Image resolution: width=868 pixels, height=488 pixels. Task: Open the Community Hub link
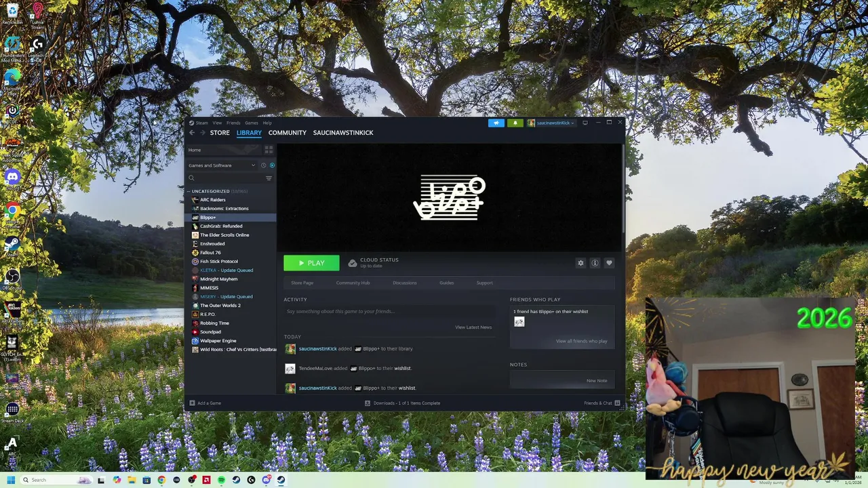(353, 283)
